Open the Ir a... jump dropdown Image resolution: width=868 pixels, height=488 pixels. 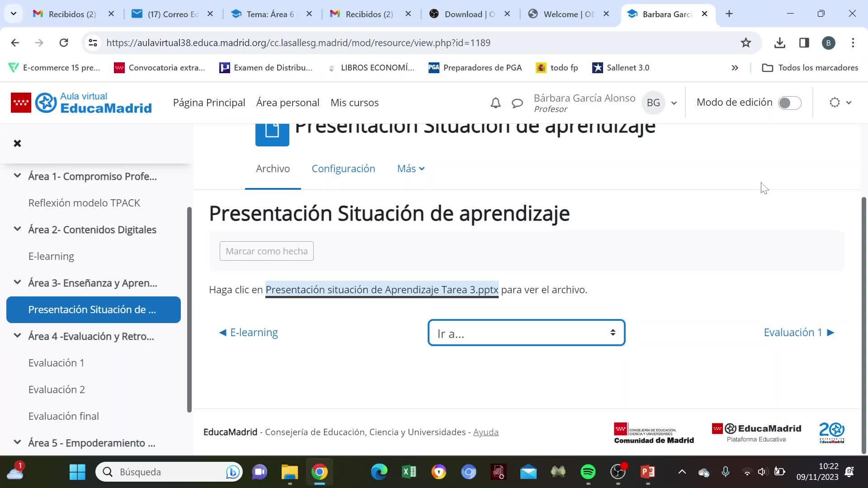pos(526,333)
